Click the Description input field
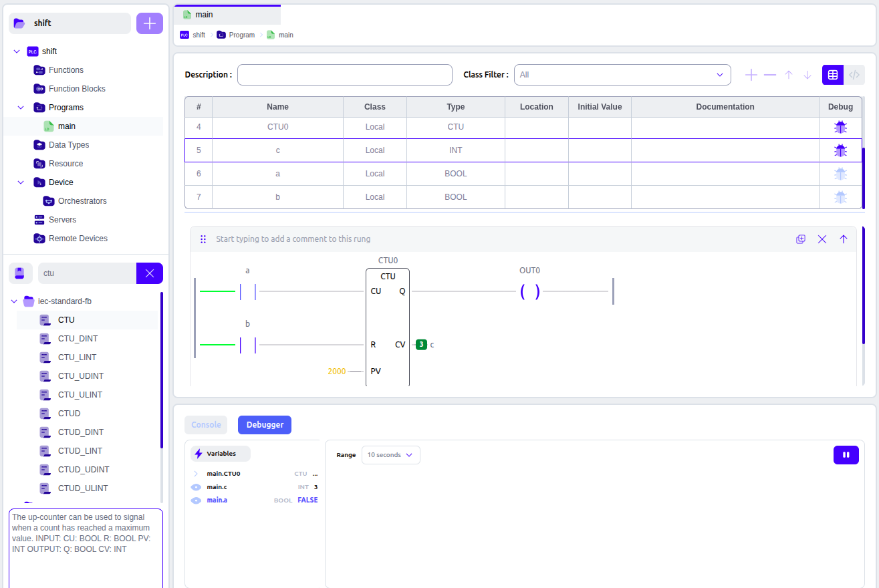The image size is (879, 588). coord(345,75)
